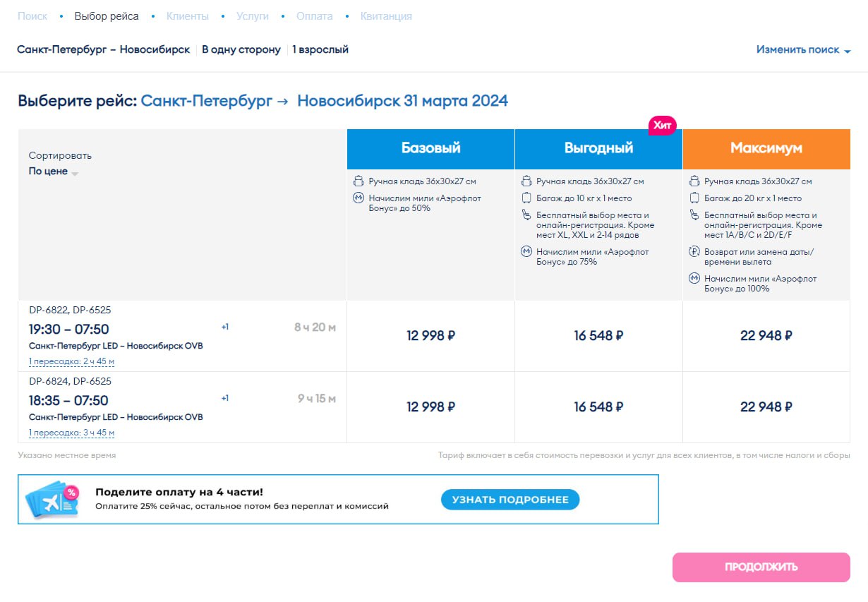Select Базовый fare 12 998 ₽ for 19:30 flight

[x=430, y=336]
